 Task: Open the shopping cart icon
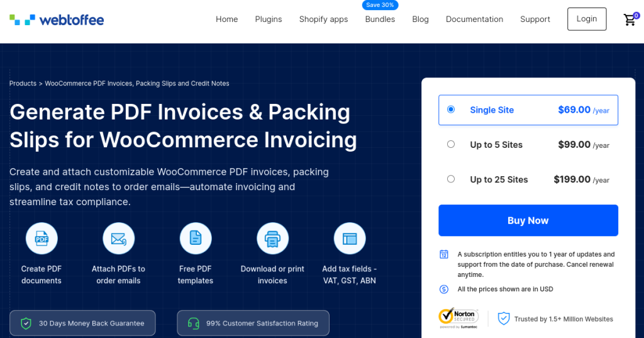[x=630, y=20]
